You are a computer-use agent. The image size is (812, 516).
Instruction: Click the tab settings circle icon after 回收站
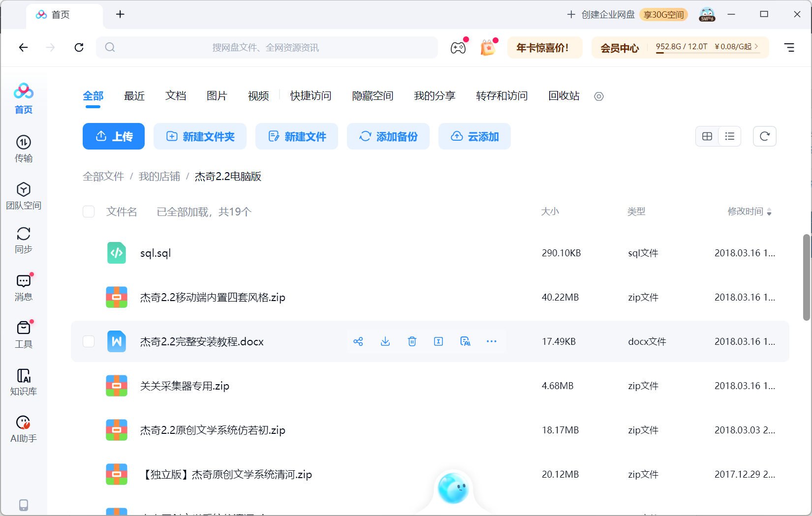pyautogui.click(x=599, y=96)
